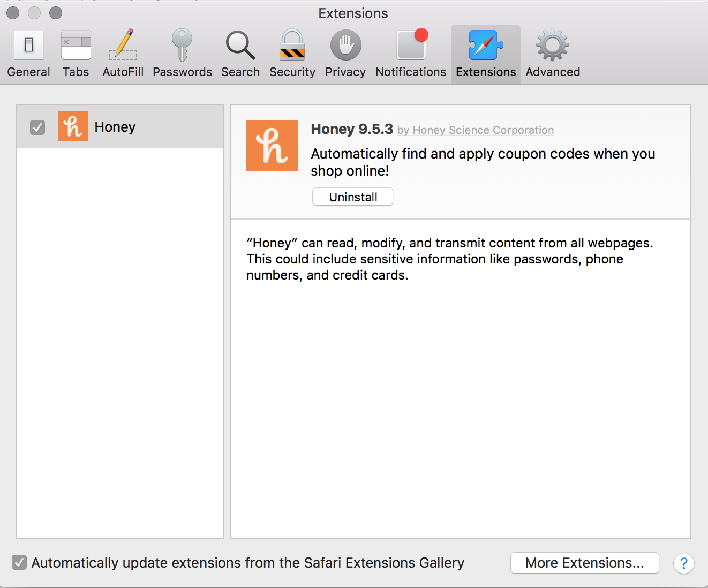Open the Passwords key icon
The height and width of the screenshot is (588, 708).
pos(182,45)
